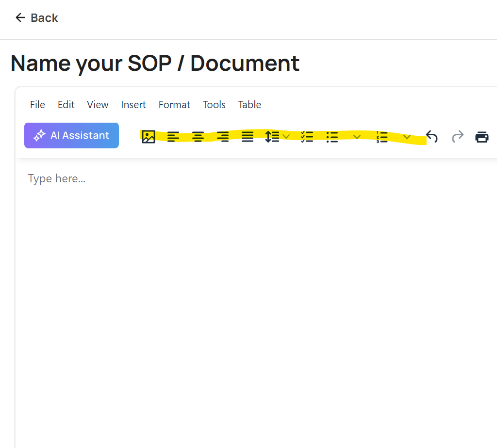Viewport: 497px width, 448px height.
Task: Insert a bullet list
Action: [332, 137]
